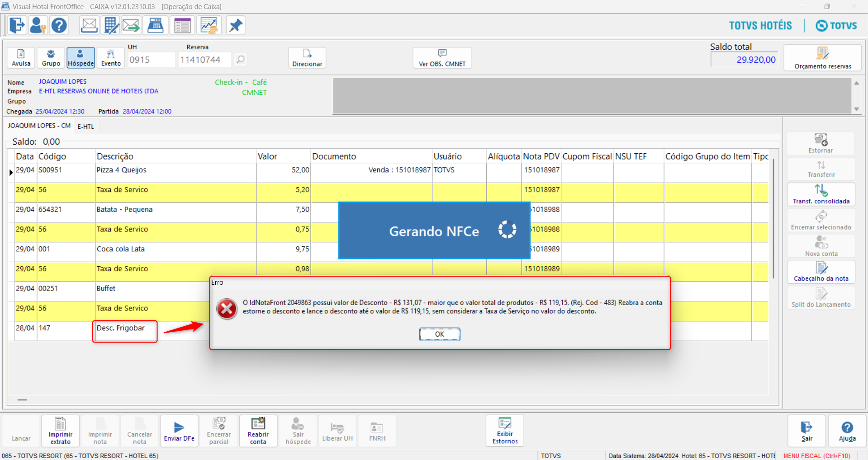This screenshot has width=868, height=460.
Task: Click the Transferir button
Action: point(821,169)
